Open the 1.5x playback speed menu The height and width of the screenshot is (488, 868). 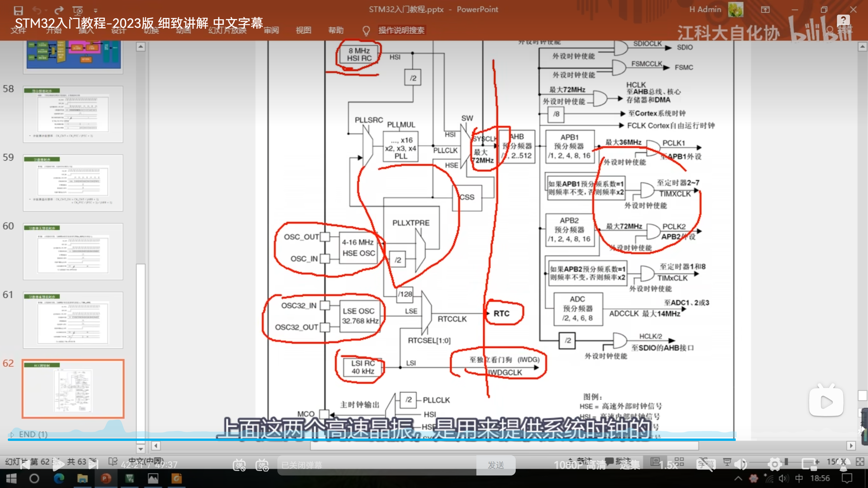tap(668, 465)
